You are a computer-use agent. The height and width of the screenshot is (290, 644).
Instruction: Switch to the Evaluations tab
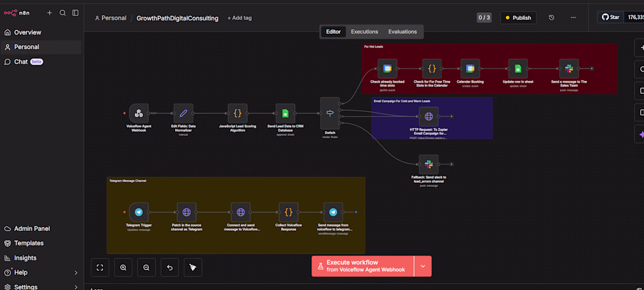tap(403, 32)
